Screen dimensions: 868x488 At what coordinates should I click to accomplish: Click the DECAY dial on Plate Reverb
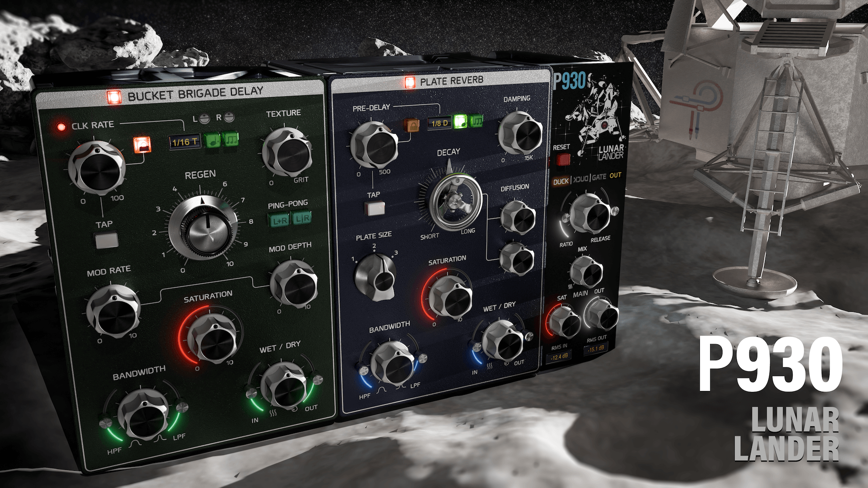tap(455, 202)
